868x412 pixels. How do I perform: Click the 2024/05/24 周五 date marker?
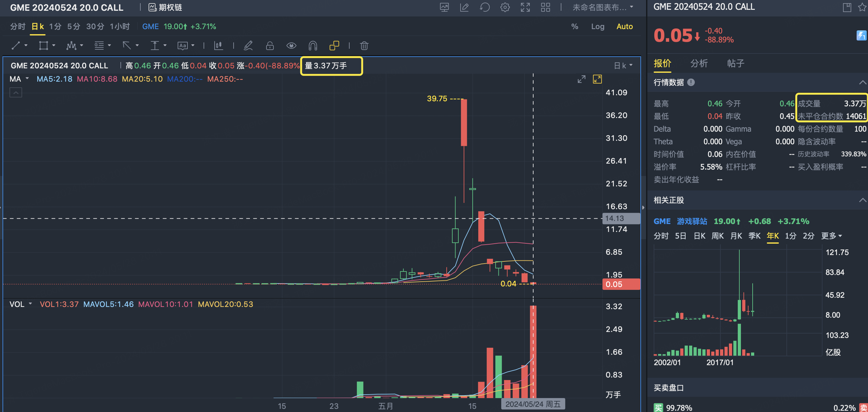(533, 404)
